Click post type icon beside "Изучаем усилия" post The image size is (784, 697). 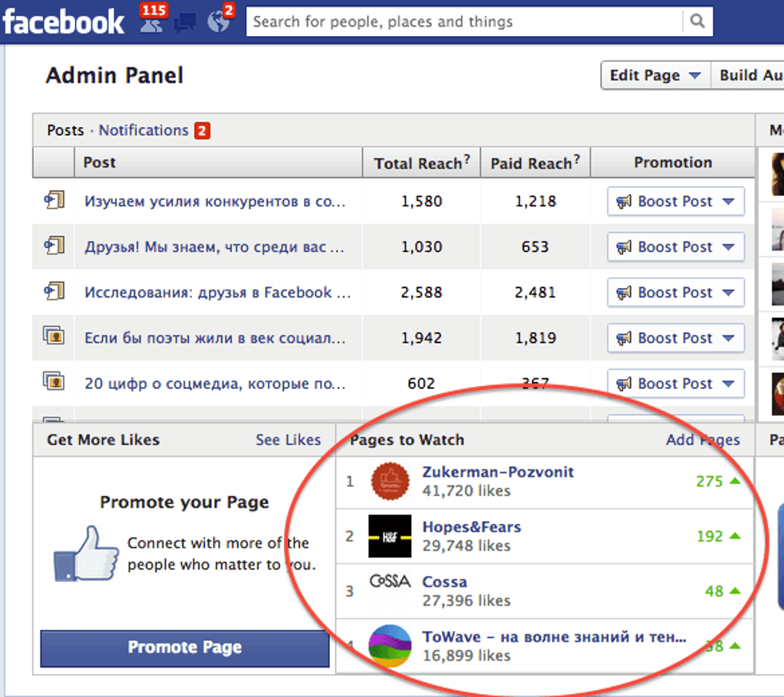coord(54,200)
